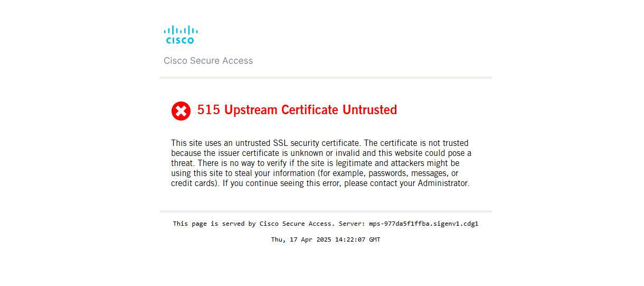Click the divider line below Cisco Secure Access

pyautogui.click(x=325, y=78)
